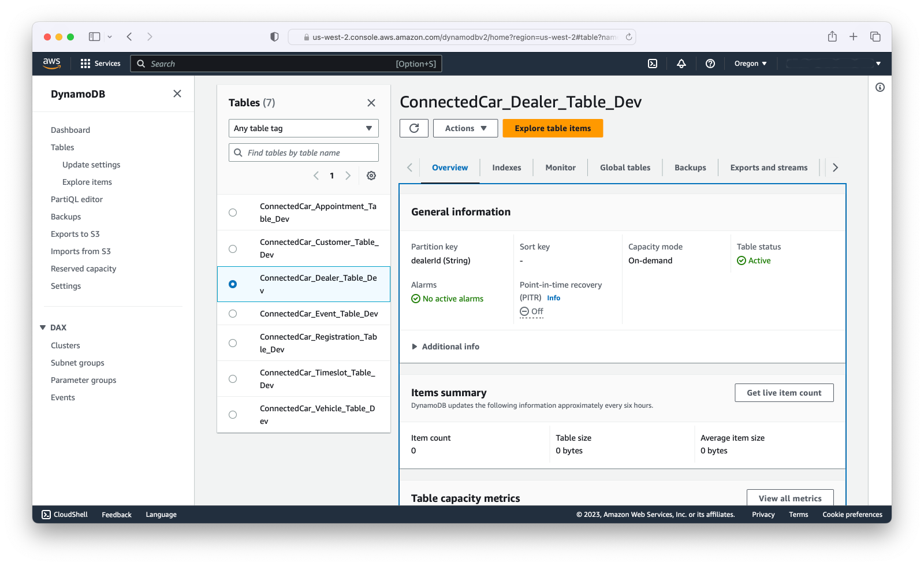924x566 pixels.
Task: Click View all metrics button
Action: [789, 498]
